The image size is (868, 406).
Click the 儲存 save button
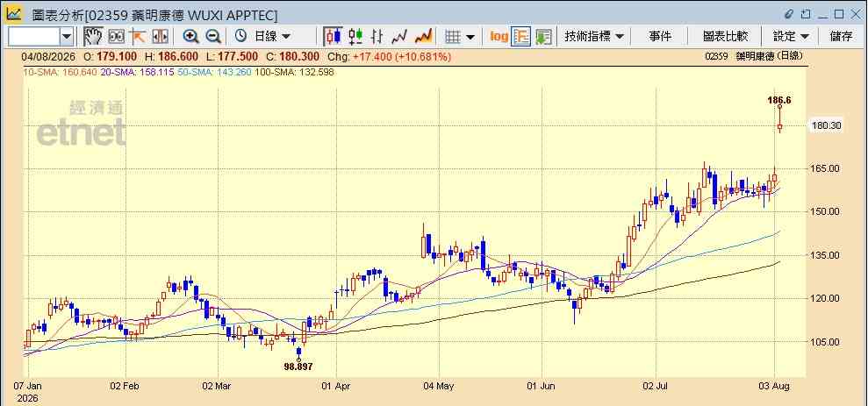pyautogui.click(x=841, y=37)
